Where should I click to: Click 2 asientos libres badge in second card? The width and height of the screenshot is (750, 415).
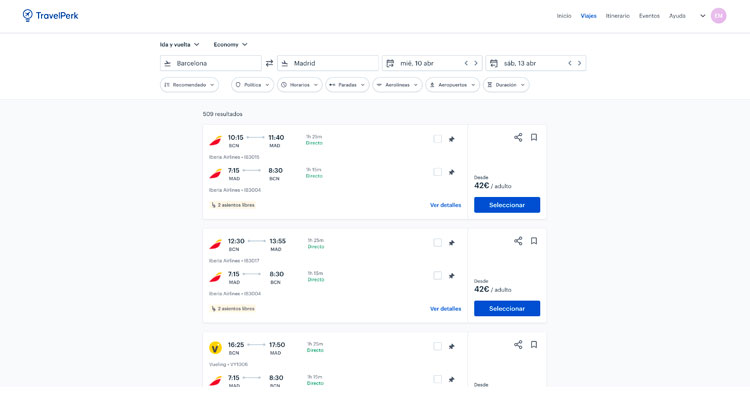233,309
